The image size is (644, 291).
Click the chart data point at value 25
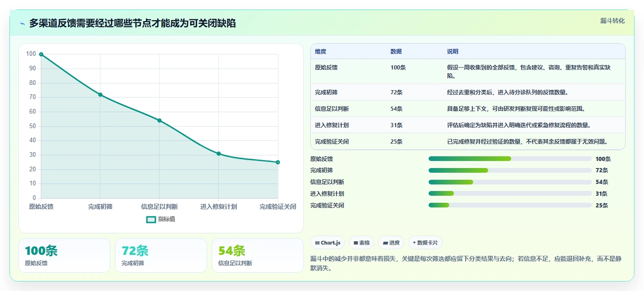point(278,162)
